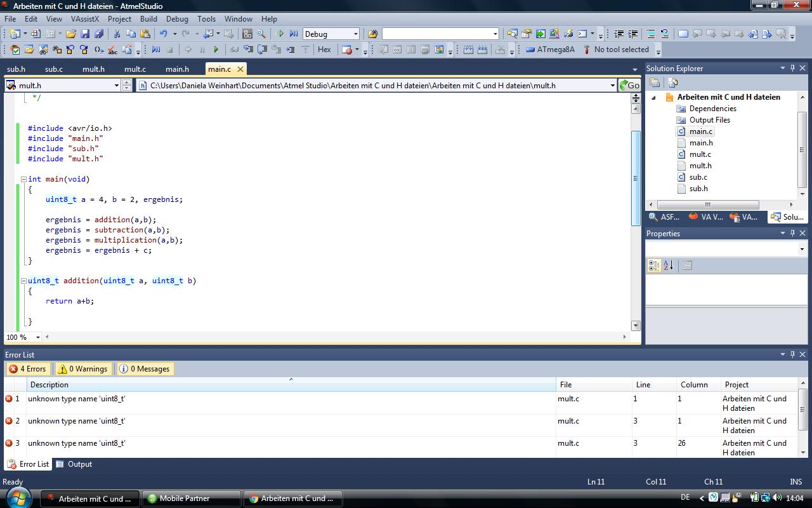
Task: Open Mobile Partner in the taskbar
Action: 191,498
